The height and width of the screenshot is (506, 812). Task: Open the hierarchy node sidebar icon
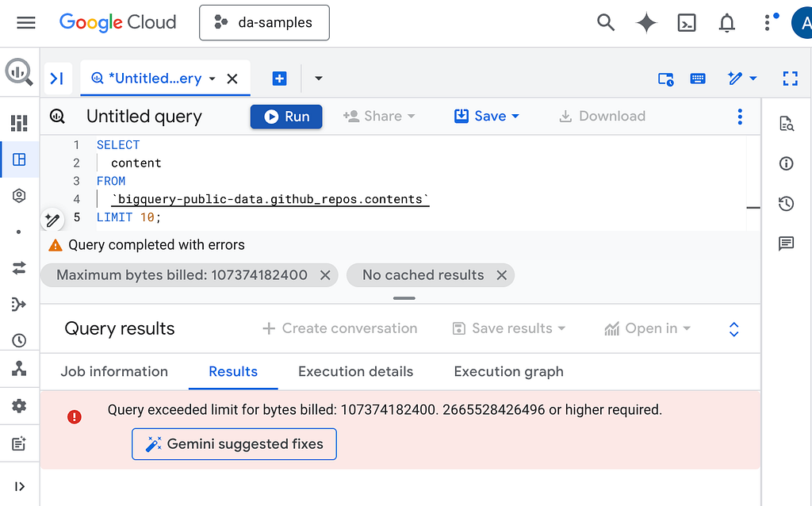click(19, 369)
